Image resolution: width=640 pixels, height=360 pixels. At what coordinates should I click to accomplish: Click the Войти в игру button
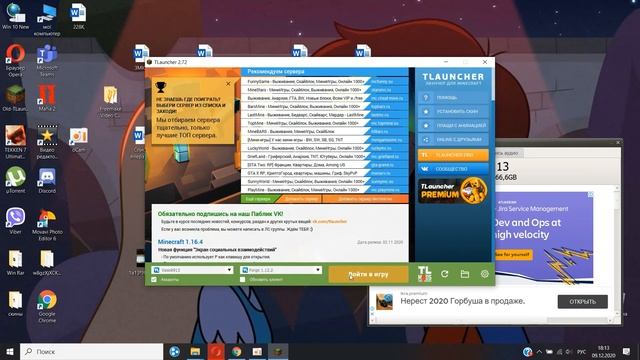point(368,274)
